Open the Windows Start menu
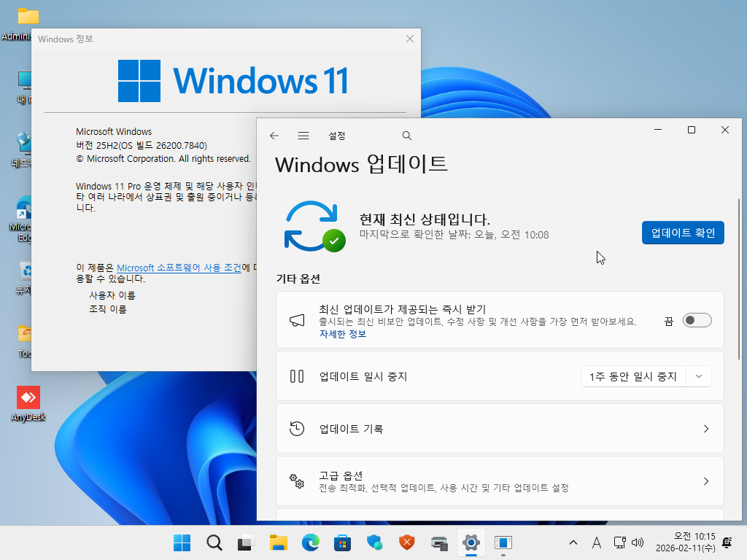747x560 pixels. coord(182,542)
